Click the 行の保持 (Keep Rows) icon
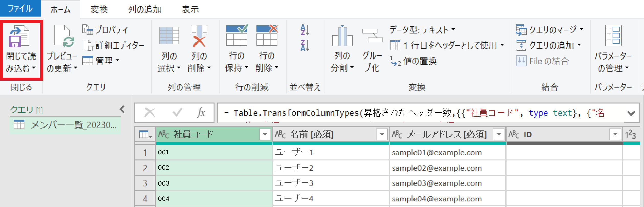This screenshot has width=644, height=207. point(237,36)
